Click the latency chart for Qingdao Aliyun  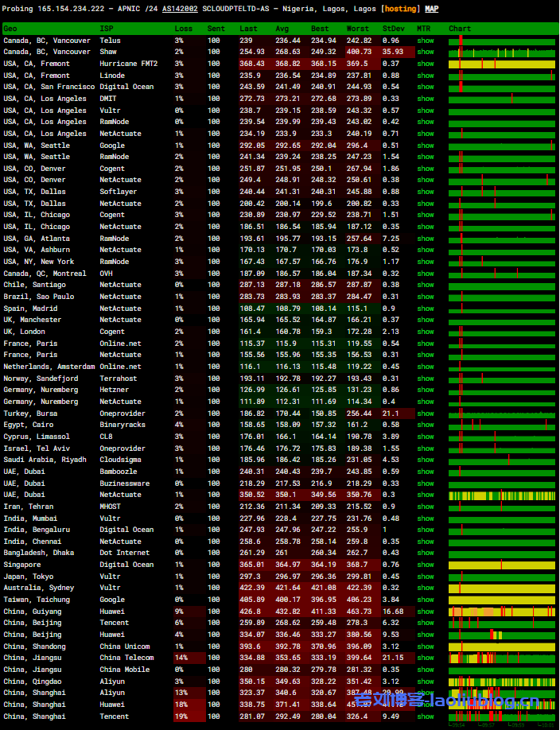pos(501,681)
